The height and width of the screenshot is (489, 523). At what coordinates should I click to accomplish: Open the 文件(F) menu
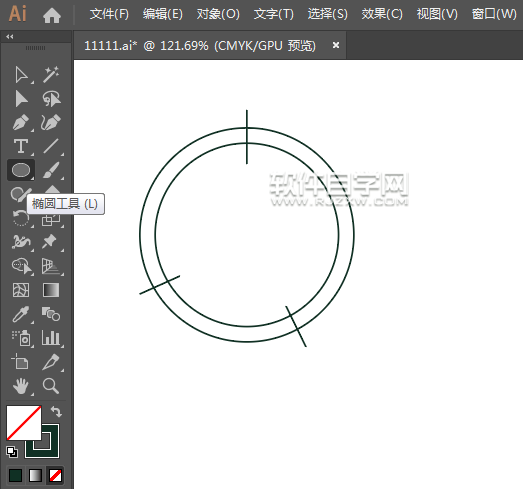coord(109,14)
